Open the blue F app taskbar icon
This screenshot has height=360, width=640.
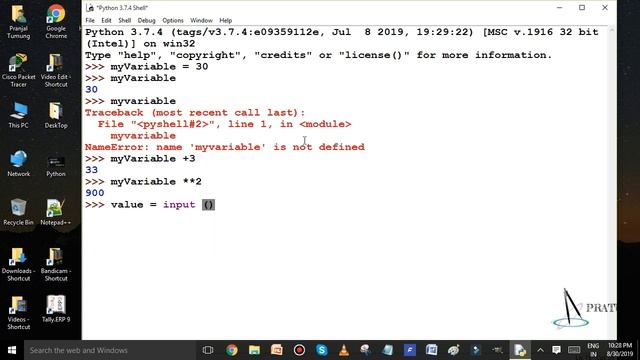409,350
